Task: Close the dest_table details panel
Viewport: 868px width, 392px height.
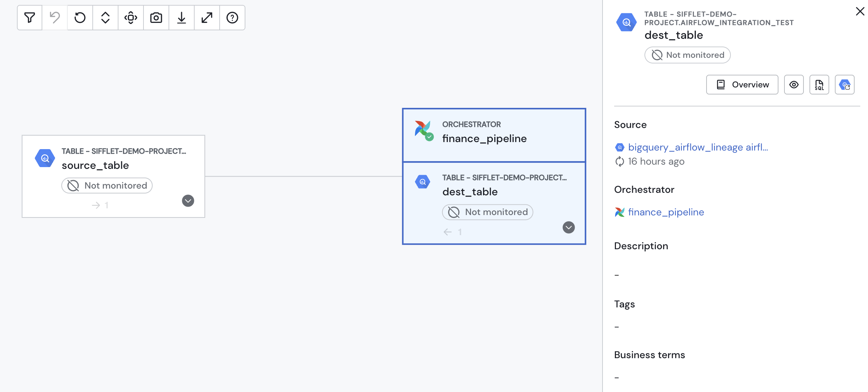Action: [x=860, y=12]
